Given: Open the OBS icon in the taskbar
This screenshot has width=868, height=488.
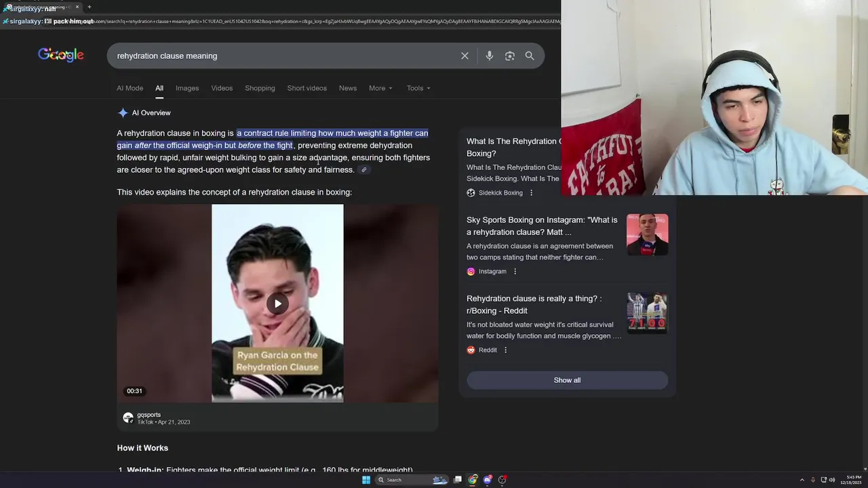Looking at the screenshot, I should click(x=502, y=480).
